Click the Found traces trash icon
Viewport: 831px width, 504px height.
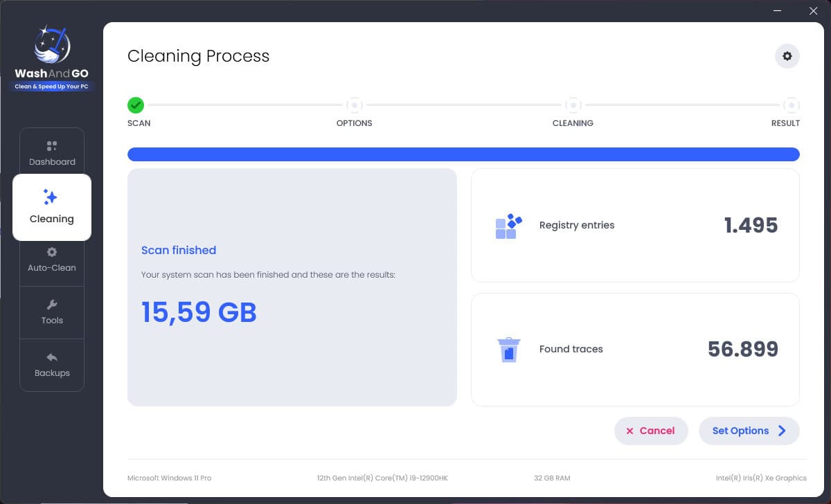pos(508,350)
